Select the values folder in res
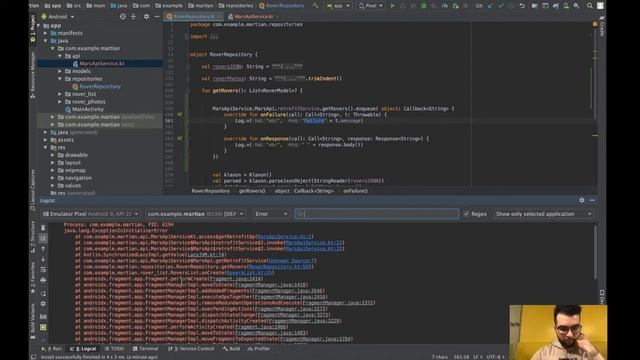The image size is (640, 360). coord(73,186)
